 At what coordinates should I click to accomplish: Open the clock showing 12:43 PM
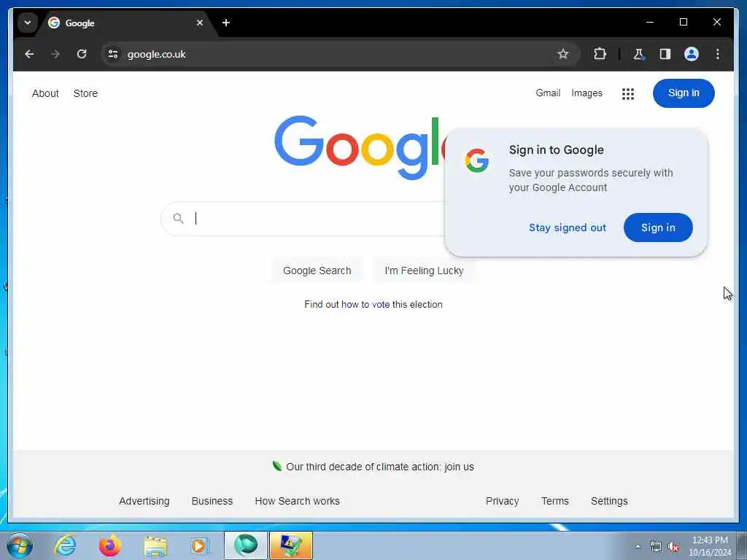tap(710, 546)
